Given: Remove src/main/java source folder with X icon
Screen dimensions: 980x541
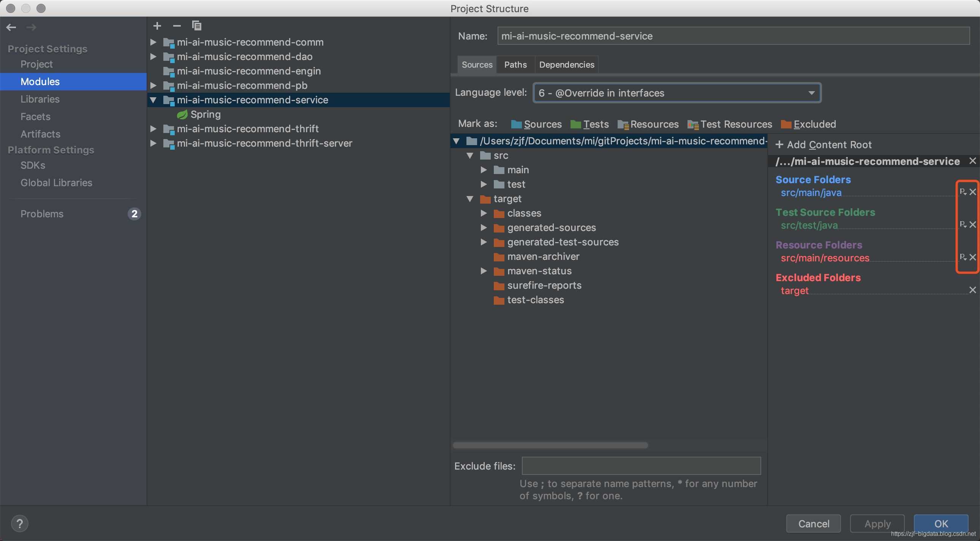Looking at the screenshot, I should click(973, 192).
